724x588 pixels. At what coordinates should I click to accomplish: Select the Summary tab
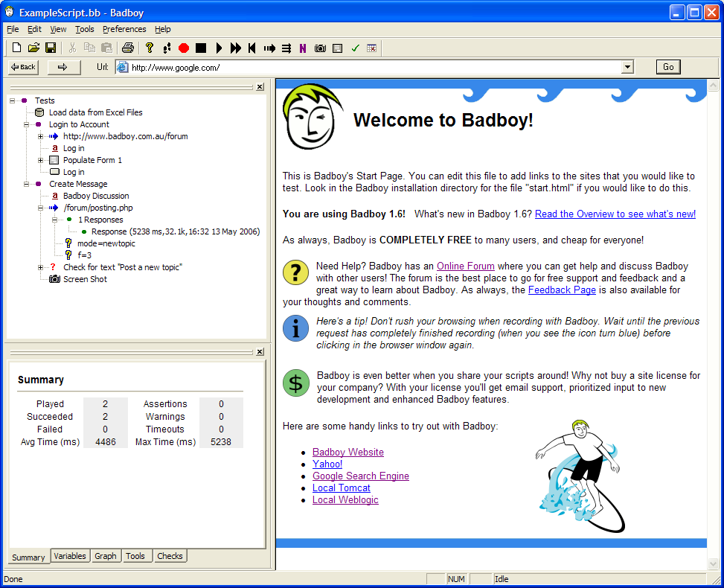tap(28, 557)
